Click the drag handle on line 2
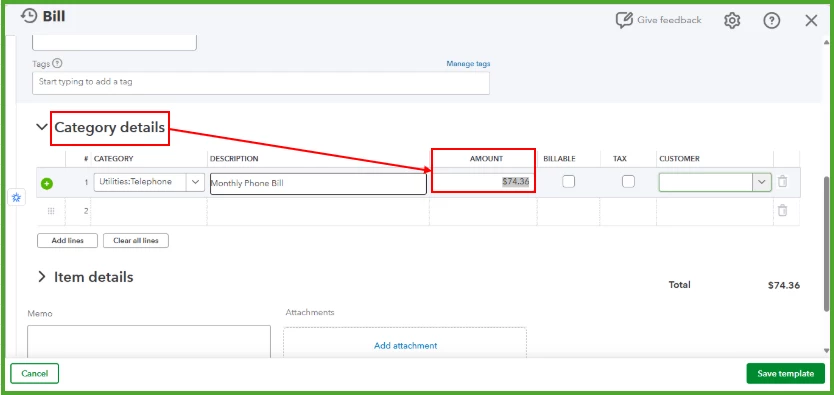Image resolution: width=834 pixels, height=395 pixels. coord(51,211)
